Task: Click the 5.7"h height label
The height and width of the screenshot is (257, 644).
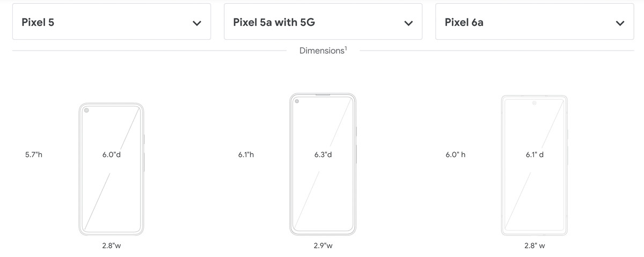Action: [x=33, y=155]
